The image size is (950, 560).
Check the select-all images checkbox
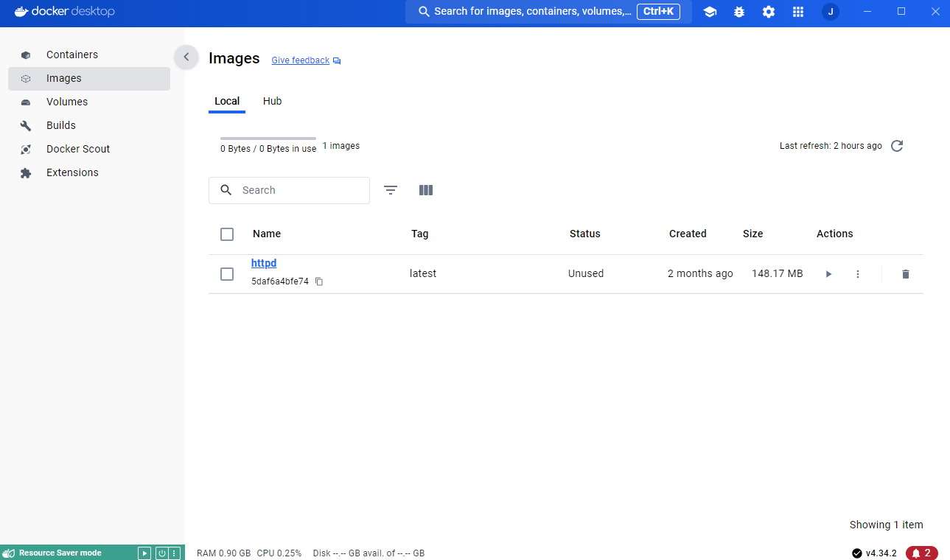click(227, 234)
